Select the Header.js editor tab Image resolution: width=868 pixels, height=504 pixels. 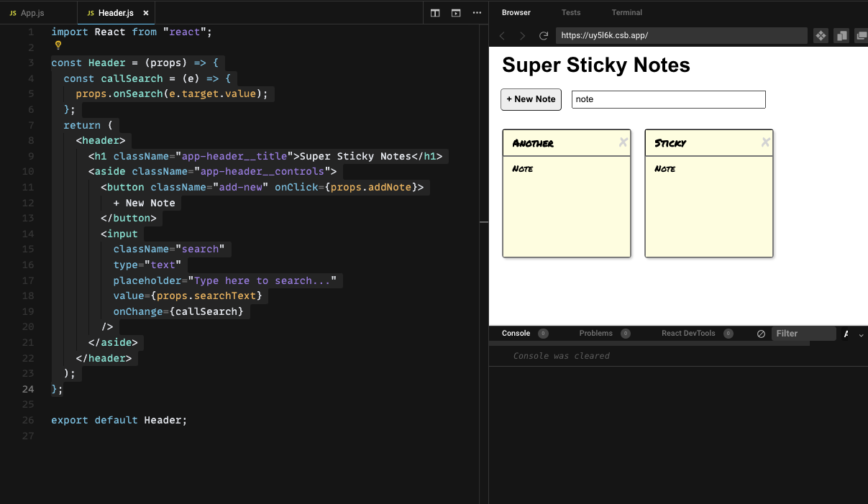pyautogui.click(x=116, y=13)
